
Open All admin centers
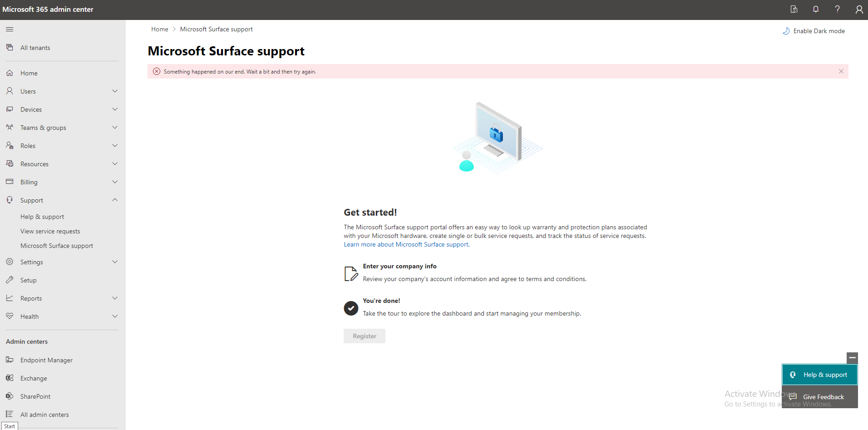click(44, 414)
